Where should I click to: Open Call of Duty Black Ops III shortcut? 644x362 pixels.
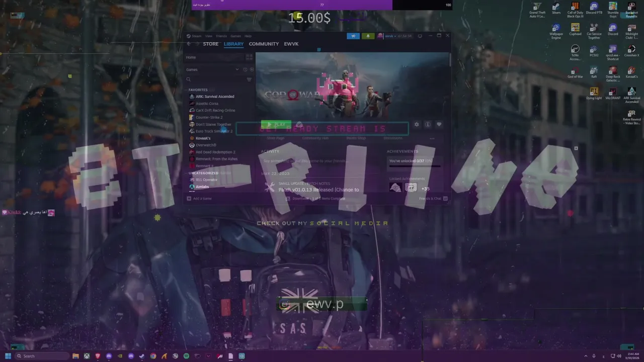point(575,10)
